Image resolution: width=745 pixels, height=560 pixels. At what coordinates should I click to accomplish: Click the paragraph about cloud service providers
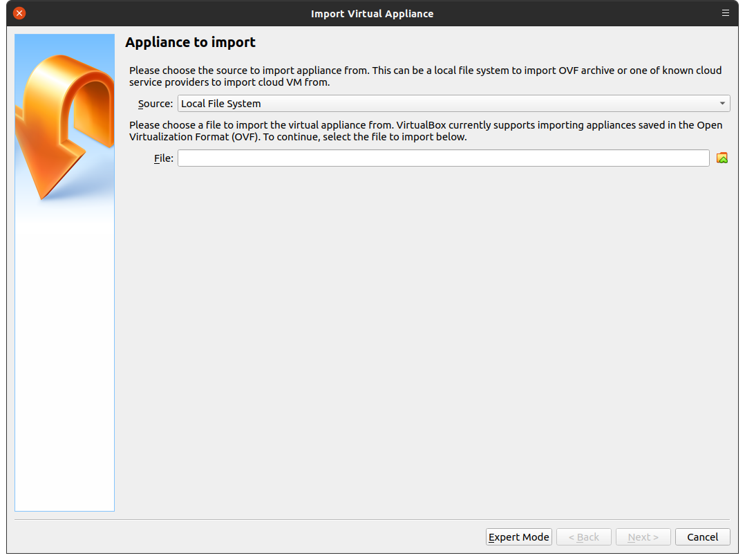425,76
